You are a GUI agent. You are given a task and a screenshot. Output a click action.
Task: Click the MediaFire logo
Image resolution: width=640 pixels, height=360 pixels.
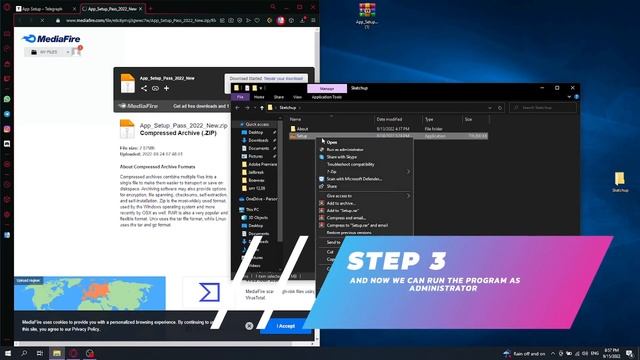point(51,39)
